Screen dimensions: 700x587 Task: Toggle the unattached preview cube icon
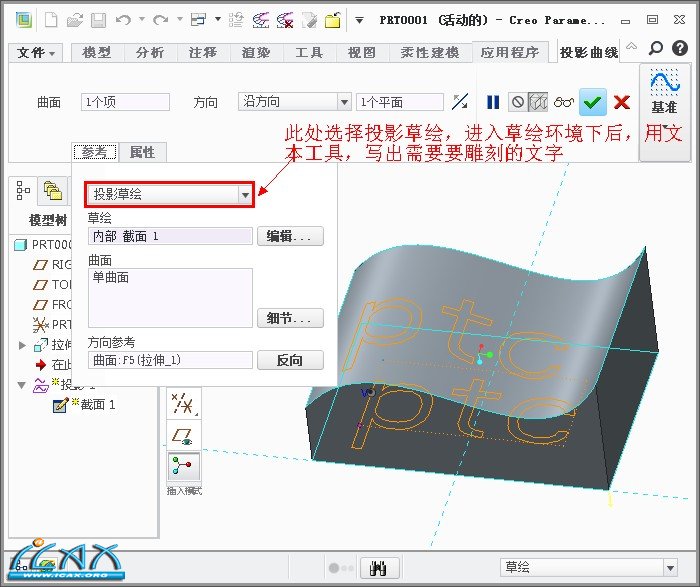point(538,102)
